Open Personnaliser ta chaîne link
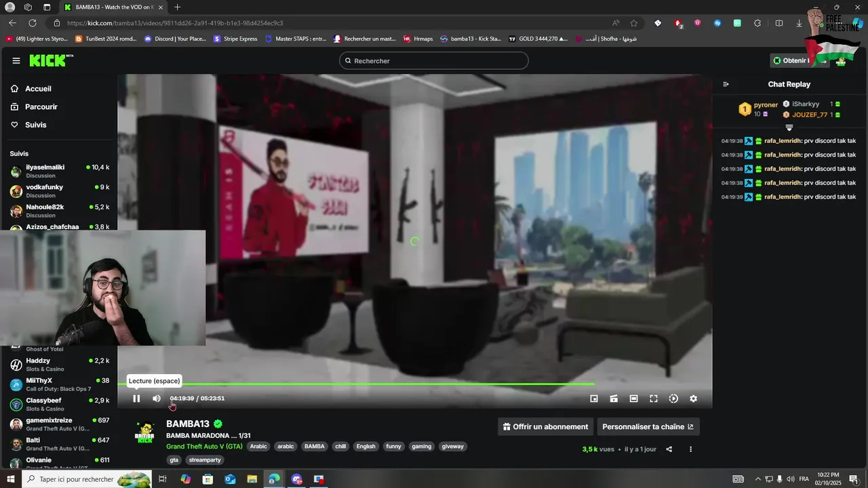Screen dimensions: 868x488 (648, 427)
